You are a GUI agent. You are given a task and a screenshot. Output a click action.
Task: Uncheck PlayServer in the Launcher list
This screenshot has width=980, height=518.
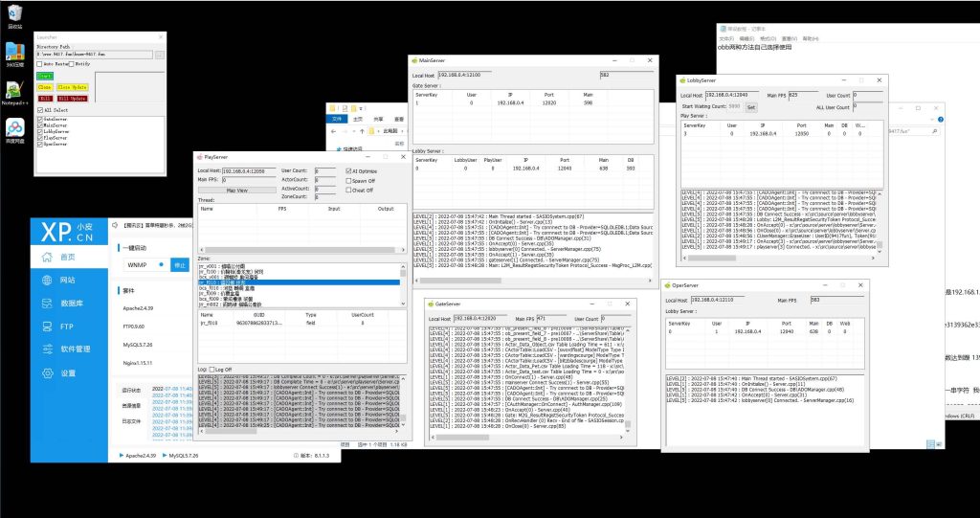point(40,137)
